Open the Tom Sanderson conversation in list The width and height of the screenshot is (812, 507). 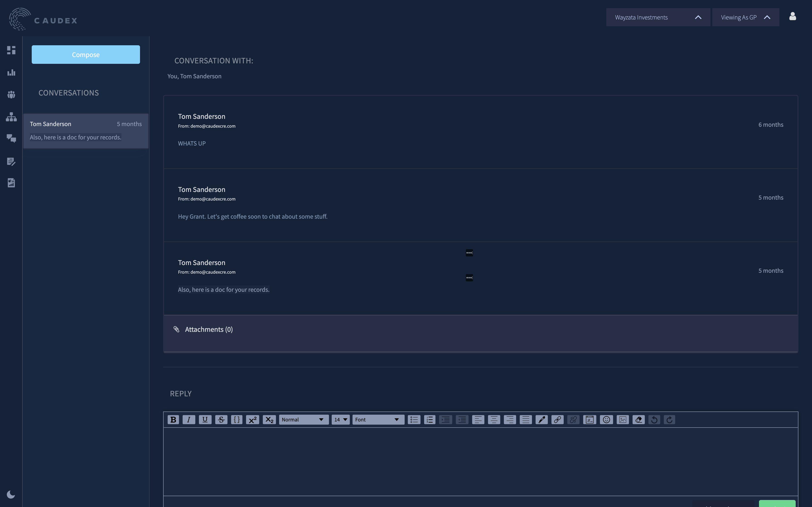point(86,131)
